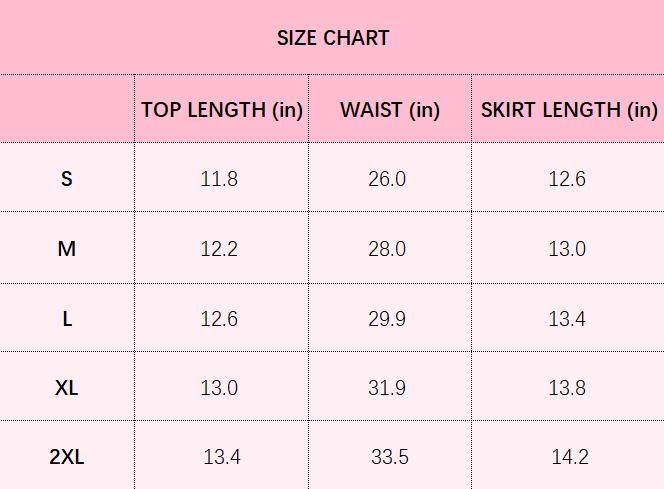The width and height of the screenshot is (664, 489).
Task: Select the TOP LENGTH (in) column header
Action: click(x=221, y=110)
